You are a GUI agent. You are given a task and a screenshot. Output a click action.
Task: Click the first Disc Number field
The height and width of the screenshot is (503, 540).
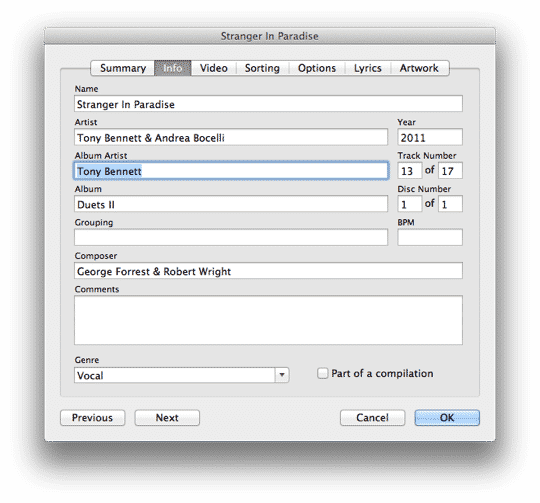pyautogui.click(x=409, y=204)
